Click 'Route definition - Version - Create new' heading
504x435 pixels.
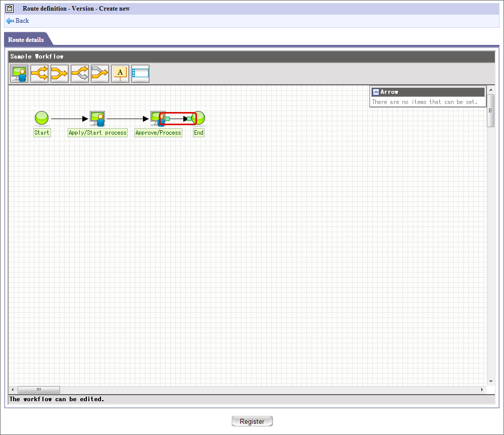[x=76, y=9]
